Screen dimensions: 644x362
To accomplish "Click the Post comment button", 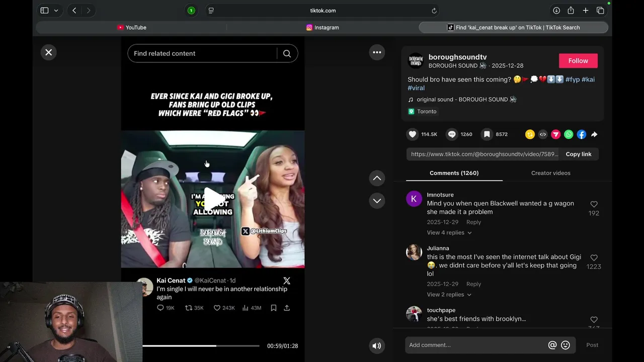I will 592,345.
